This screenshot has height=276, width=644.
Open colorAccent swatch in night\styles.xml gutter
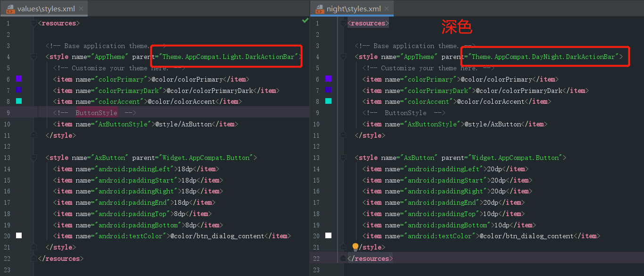[x=328, y=101]
